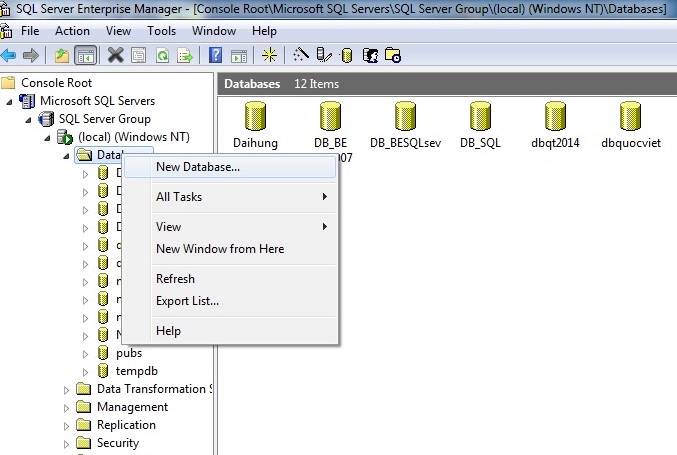Screen dimensions: 677x455
Task: Select the tempdb database in the tree
Action: (x=136, y=371)
